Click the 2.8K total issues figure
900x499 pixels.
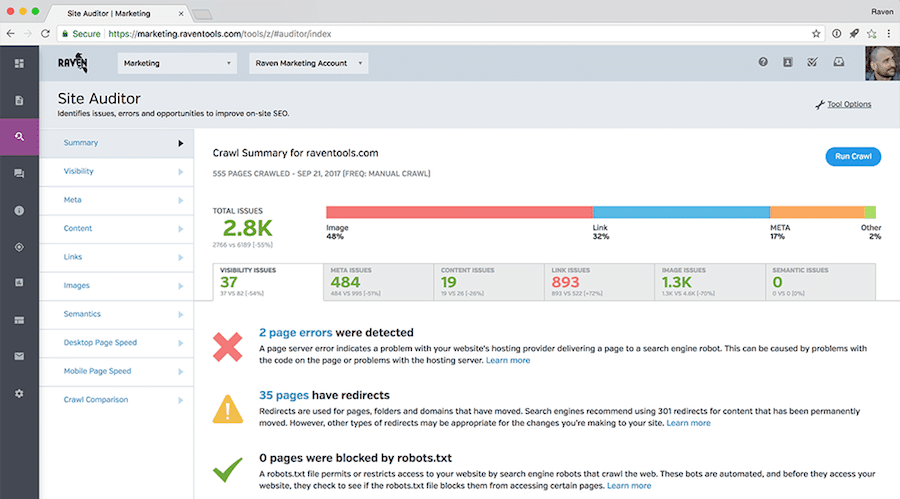[x=247, y=229]
